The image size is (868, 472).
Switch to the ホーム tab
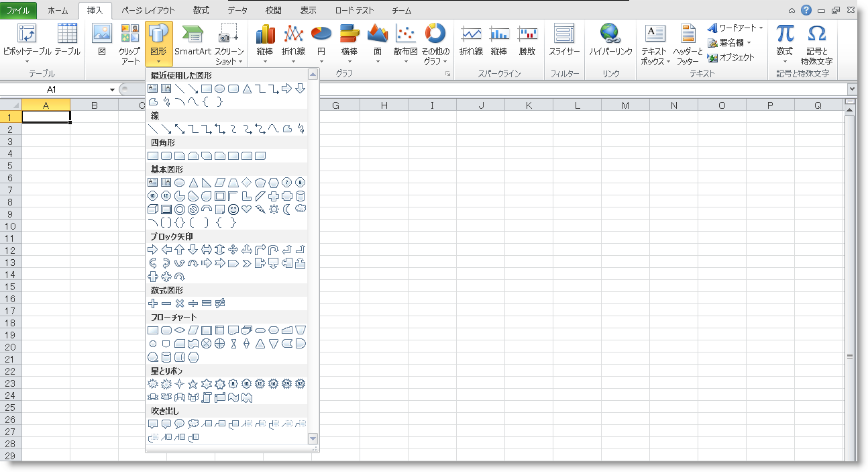pyautogui.click(x=58, y=11)
